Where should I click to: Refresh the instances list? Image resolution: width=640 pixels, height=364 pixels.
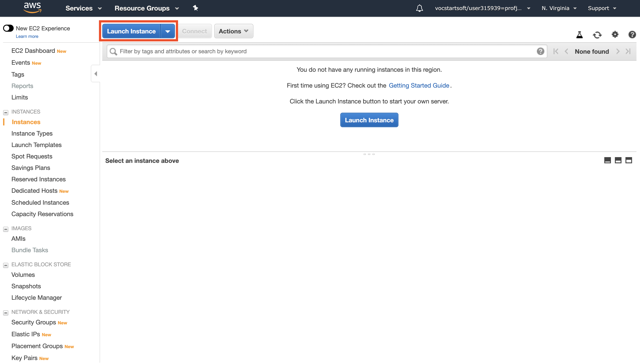[597, 35]
